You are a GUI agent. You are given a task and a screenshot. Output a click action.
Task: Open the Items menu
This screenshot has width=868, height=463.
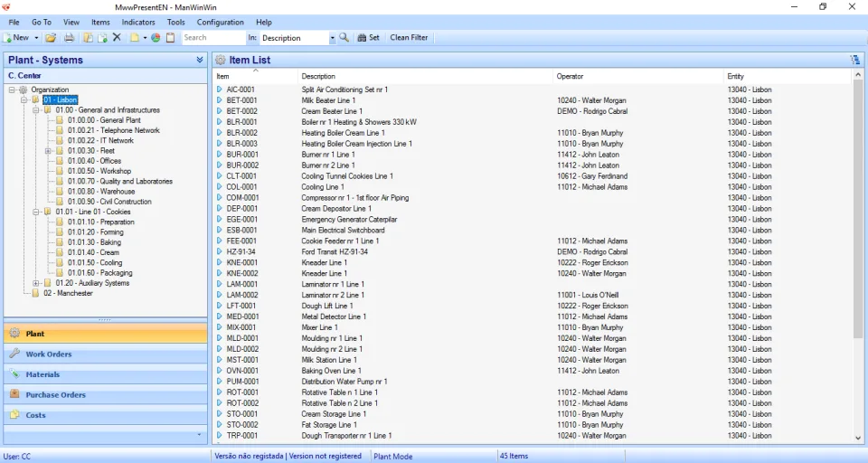[x=100, y=22]
